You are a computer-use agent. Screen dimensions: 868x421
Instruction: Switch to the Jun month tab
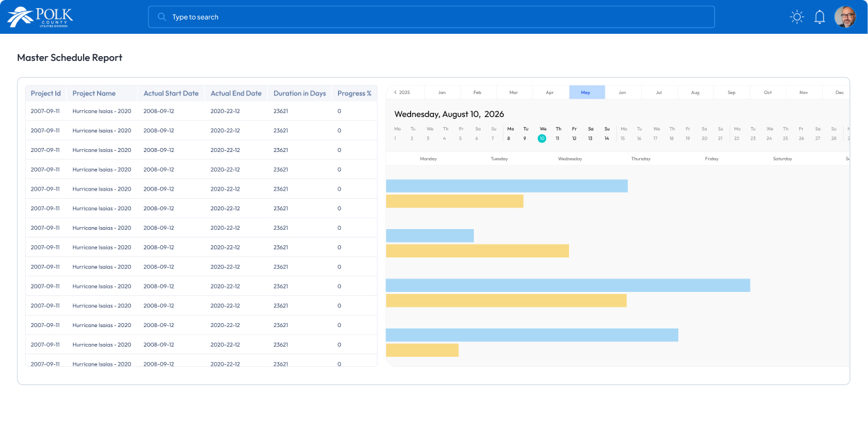coord(622,93)
